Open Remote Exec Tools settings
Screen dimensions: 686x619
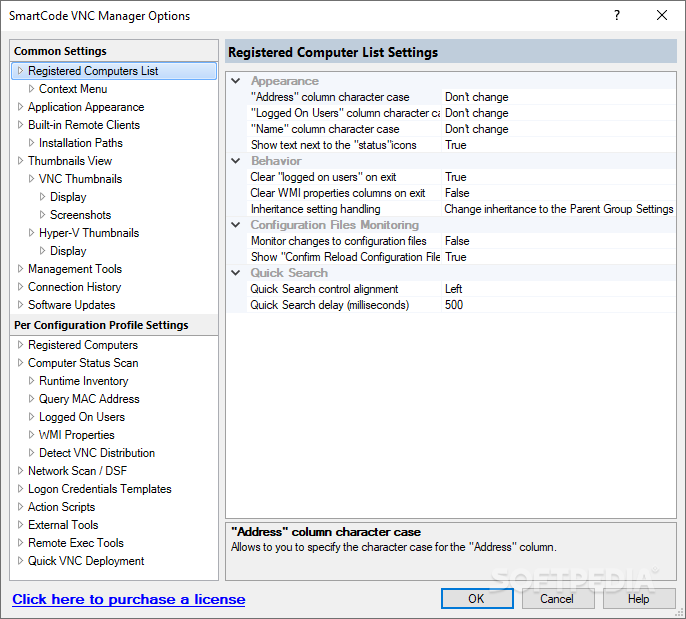tap(76, 542)
